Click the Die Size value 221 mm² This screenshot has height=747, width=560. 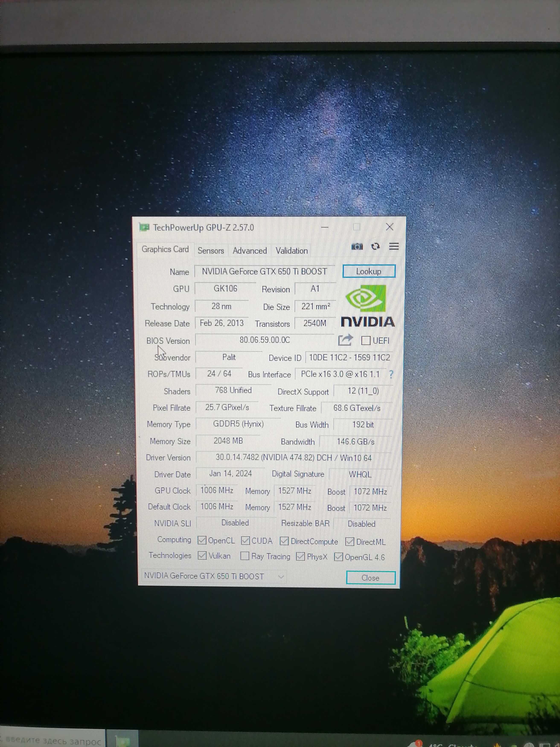pyautogui.click(x=315, y=306)
